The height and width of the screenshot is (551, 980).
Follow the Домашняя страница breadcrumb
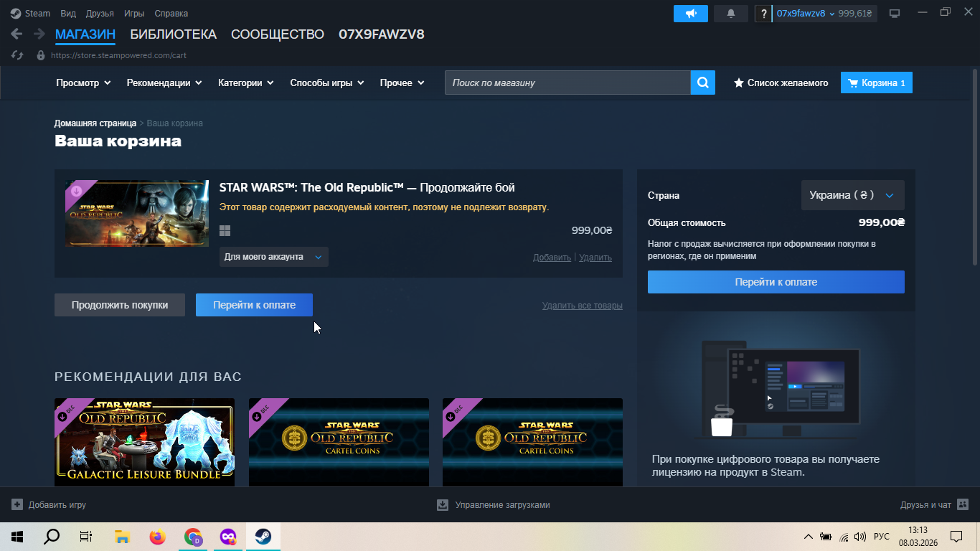[x=95, y=123]
